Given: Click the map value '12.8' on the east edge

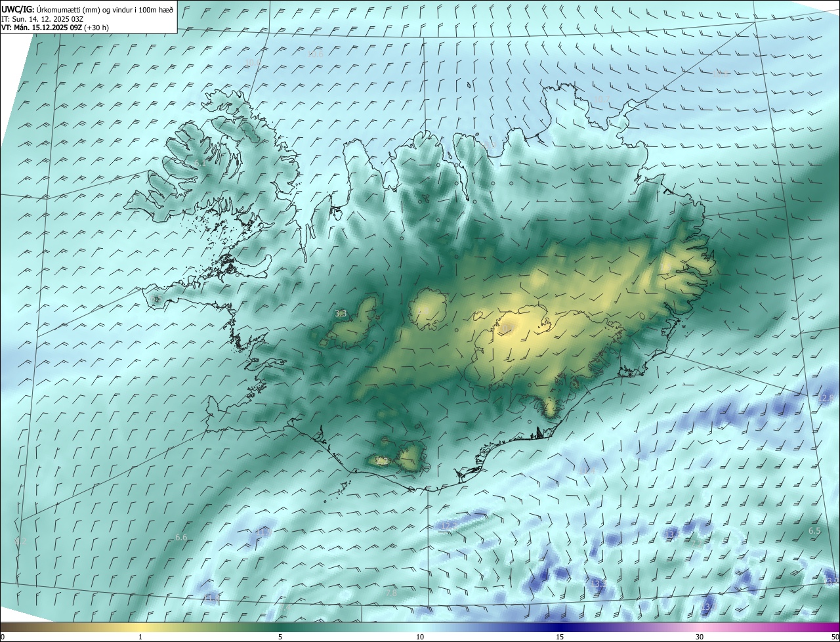Looking at the screenshot, I should coord(826,398).
